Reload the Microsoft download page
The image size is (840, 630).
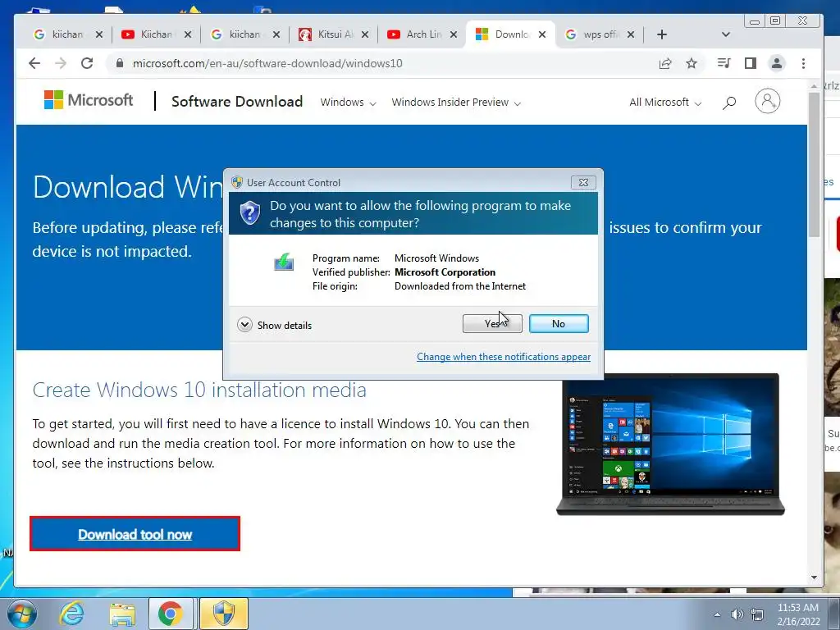click(87, 63)
